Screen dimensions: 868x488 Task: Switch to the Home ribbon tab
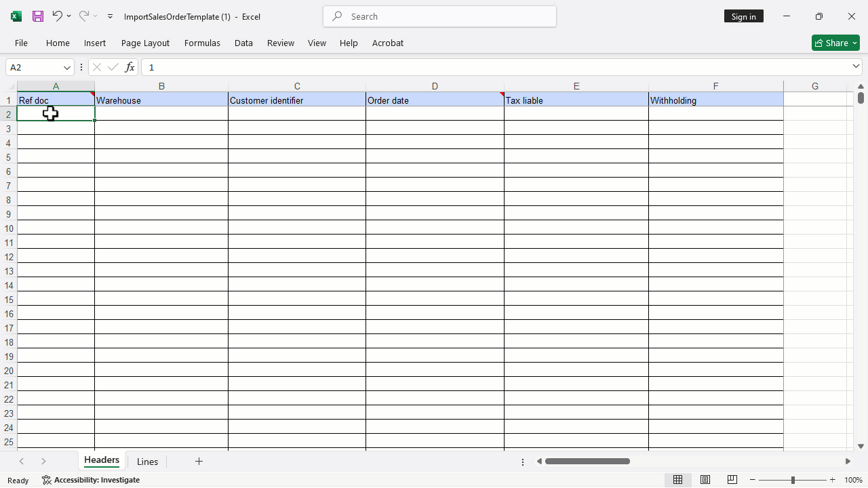[x=58, y=43]
